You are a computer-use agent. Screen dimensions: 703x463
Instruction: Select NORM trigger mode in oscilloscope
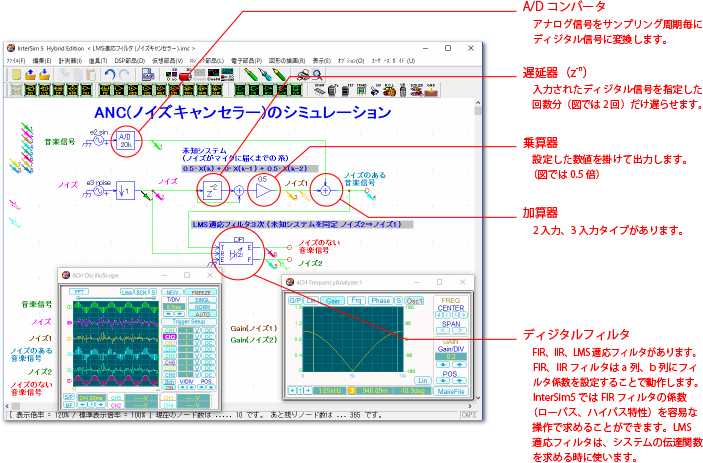click(202, 307)
